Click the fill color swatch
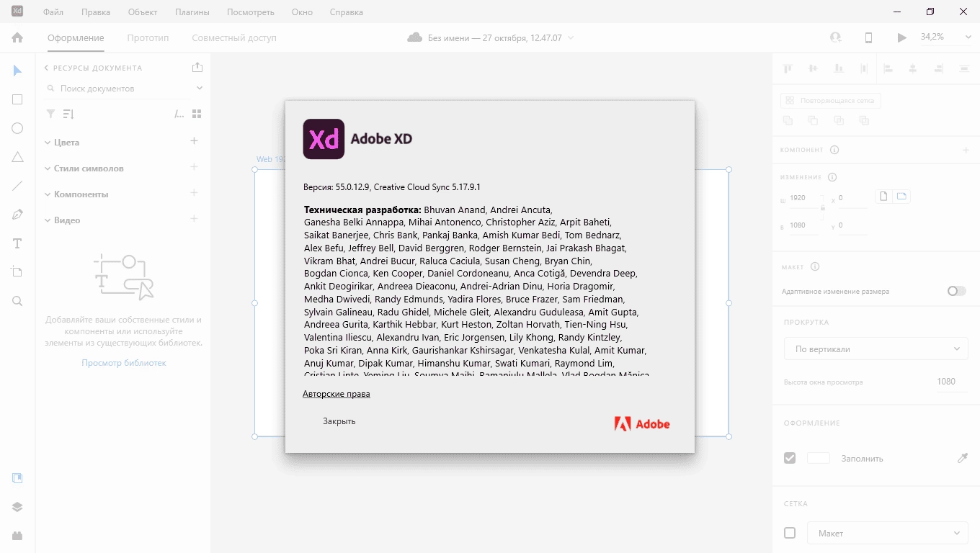The height and width of the screenshot is (553, 980). (x=819, y=458)
